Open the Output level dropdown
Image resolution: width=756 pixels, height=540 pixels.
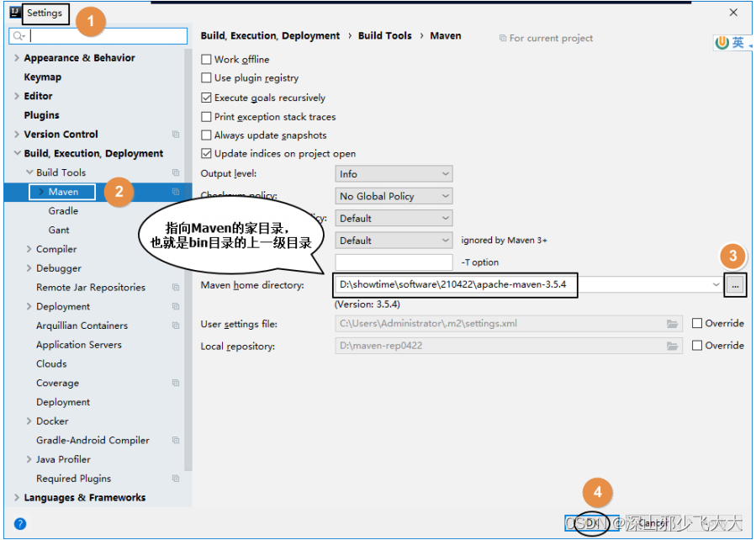point(394,173)
